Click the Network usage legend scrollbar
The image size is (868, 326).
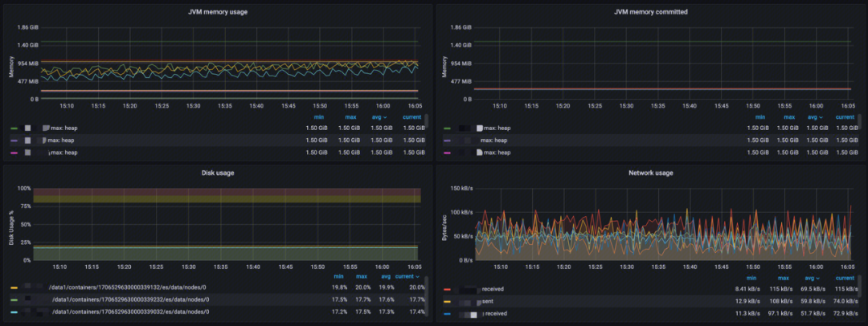[x=860, y=285]
